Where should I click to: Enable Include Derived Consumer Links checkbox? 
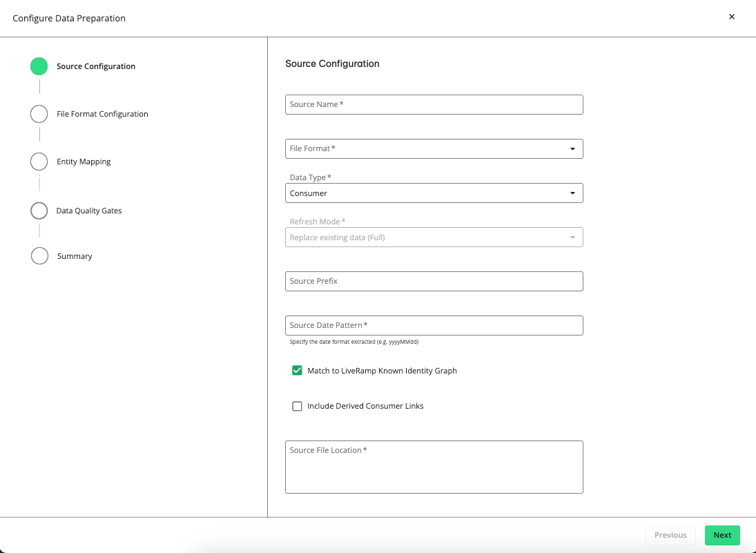pyautogui.click(x=297, y=406)
